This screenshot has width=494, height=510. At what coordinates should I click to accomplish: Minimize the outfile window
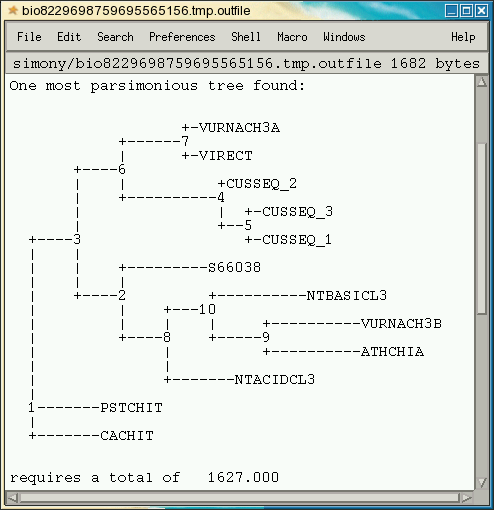[451, 11]
